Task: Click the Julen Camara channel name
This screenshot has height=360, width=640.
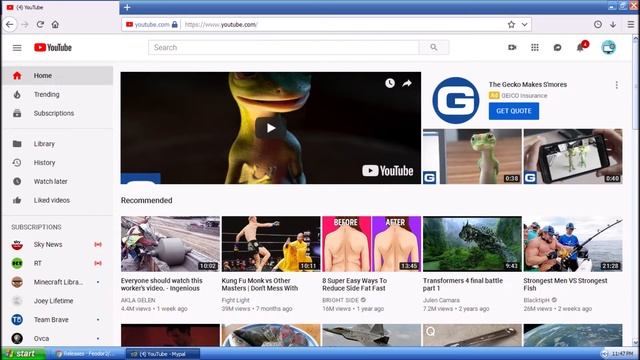Action: coord(441,300)
